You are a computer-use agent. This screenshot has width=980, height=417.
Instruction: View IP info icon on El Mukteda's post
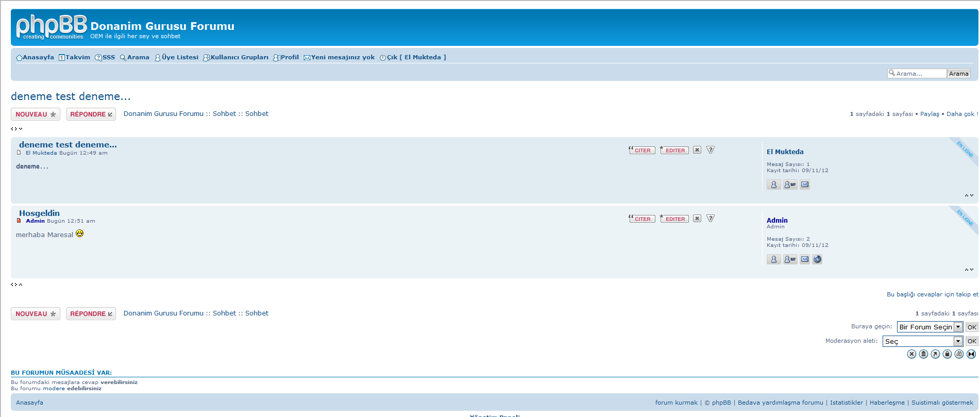[711, 150]
